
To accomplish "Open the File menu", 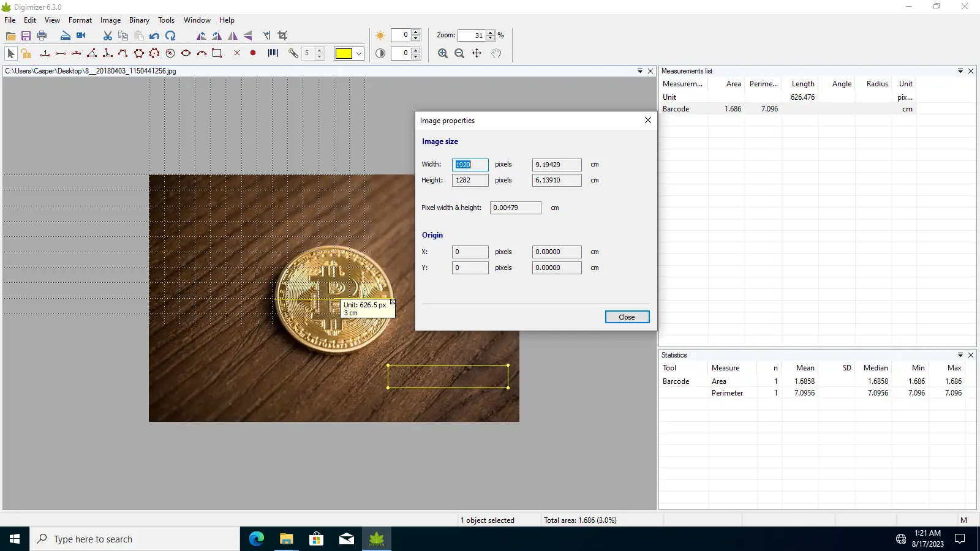I will click(x=10, y=20).
